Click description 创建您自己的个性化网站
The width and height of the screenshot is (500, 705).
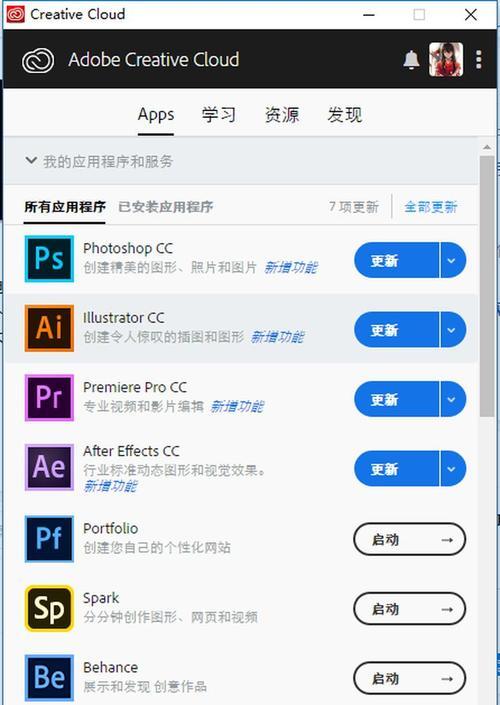coord(157,548)
